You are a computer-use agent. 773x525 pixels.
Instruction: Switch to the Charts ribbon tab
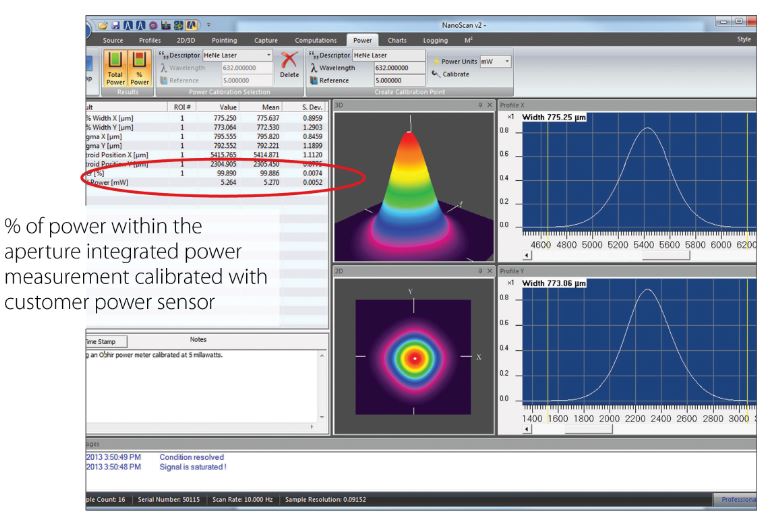coord(398,40)
